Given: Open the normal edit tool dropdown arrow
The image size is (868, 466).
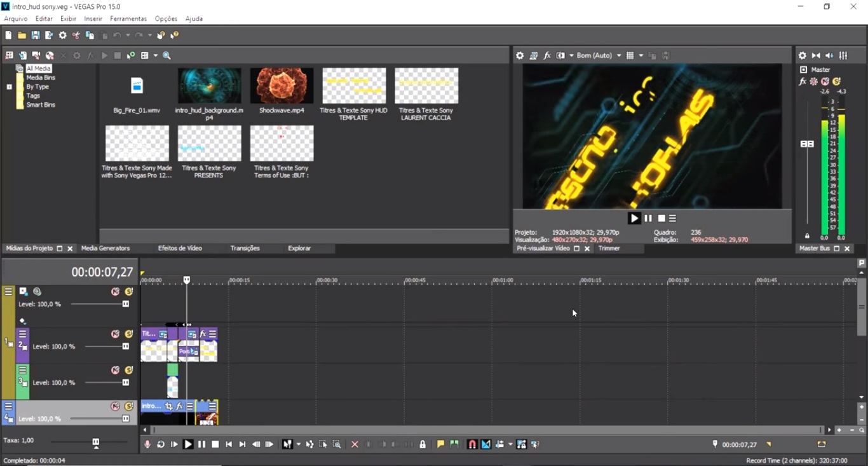Looking at the screenshot, I should (298, 444).
